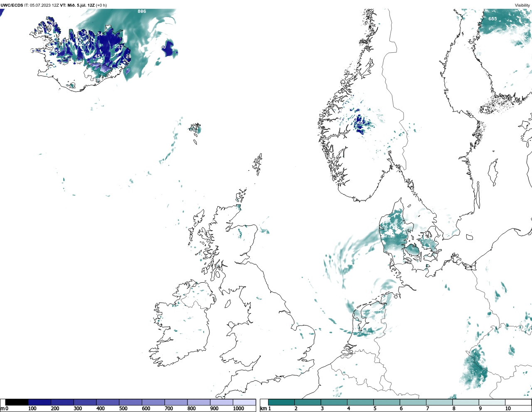The image size is (532, 412).
Task: Select the 500–600 m legend swatch
Action: coord(130,402)
